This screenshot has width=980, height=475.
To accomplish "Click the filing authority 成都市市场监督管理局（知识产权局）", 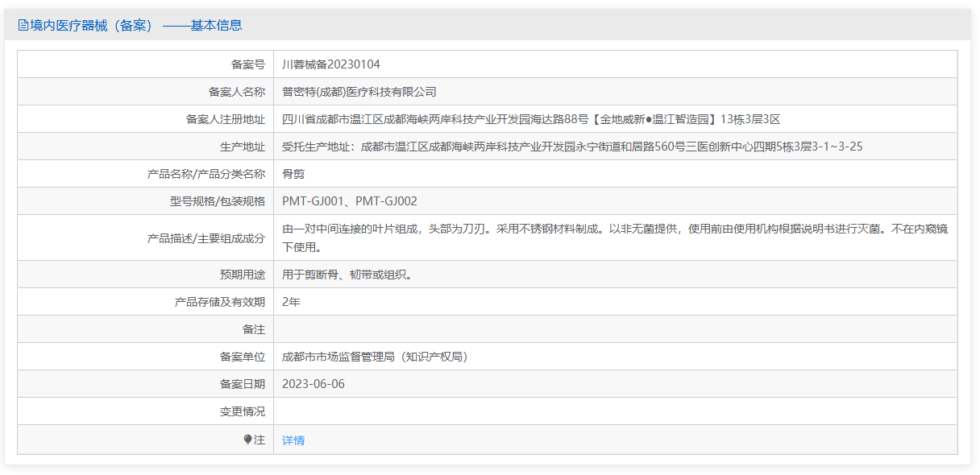I will 376,357.
